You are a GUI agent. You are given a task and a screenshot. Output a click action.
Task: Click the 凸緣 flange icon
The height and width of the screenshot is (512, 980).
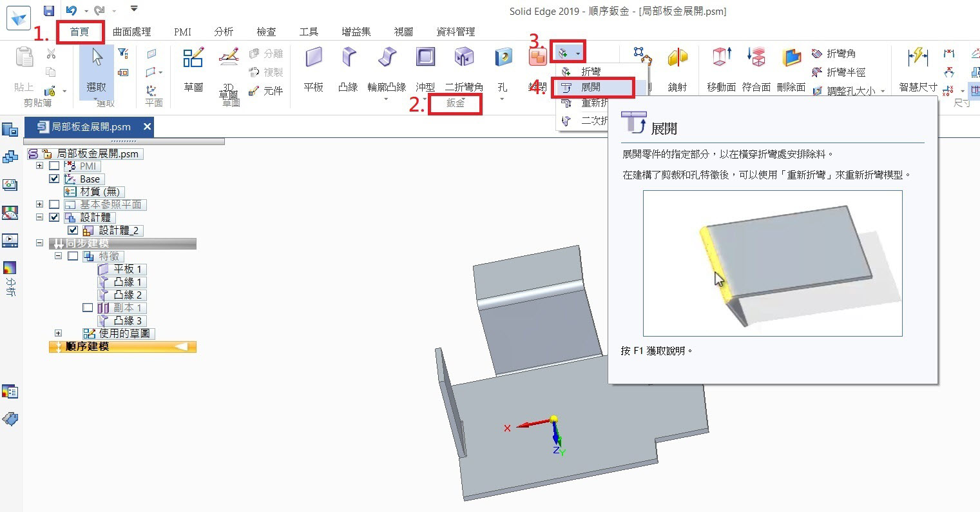[349, 57]
